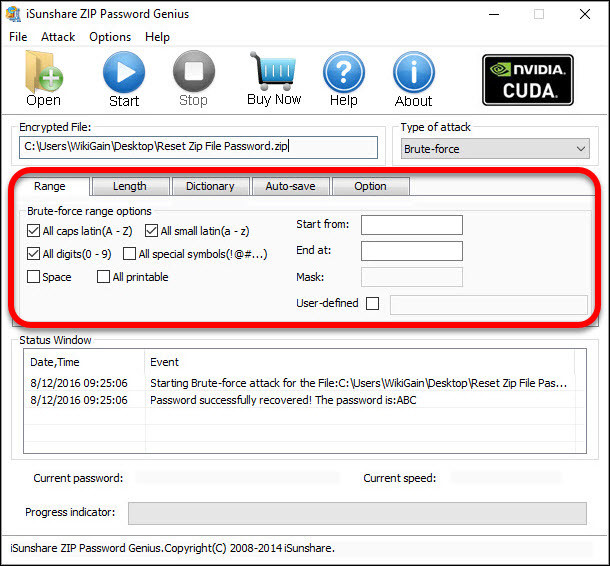610x566 pixels.
Task: Enable All special symbols checkbox
Action: tap(129, 254)
